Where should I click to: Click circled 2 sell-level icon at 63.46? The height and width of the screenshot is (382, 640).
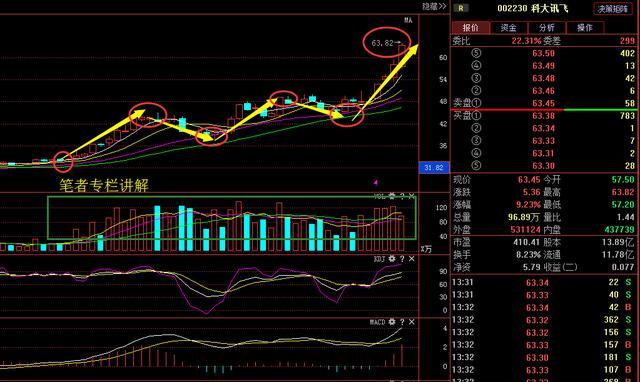476,91
